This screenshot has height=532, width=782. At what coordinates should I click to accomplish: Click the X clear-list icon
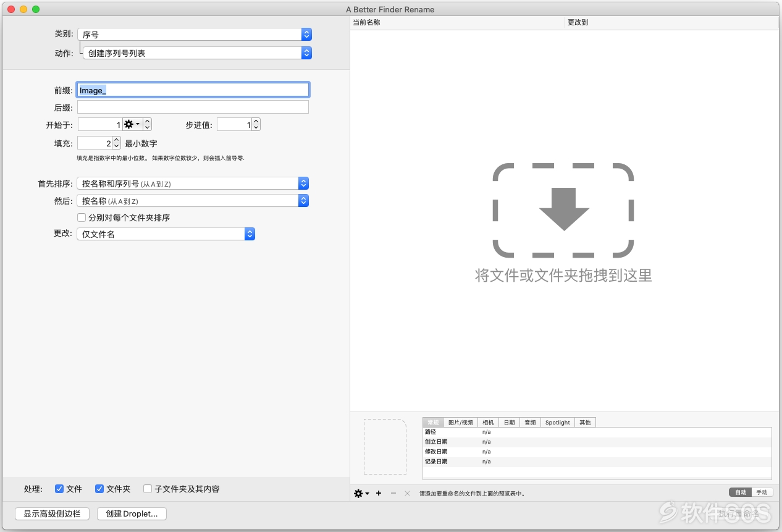click(x=407, y=493)
